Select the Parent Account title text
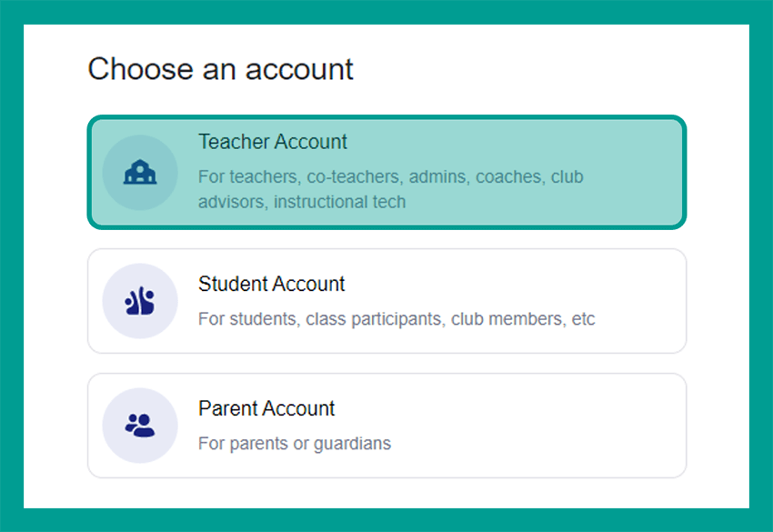773x532 pixels. point(266,408)
